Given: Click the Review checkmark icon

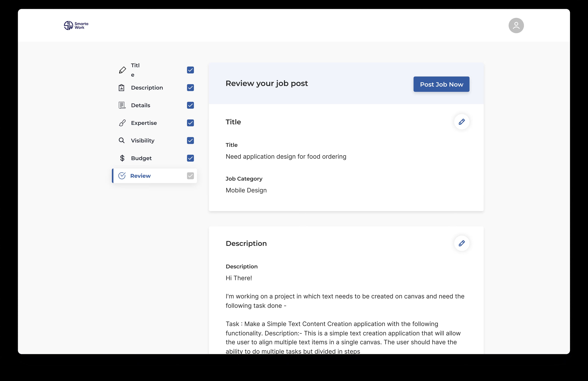Looking at the screenshot, I should point(122,176).
